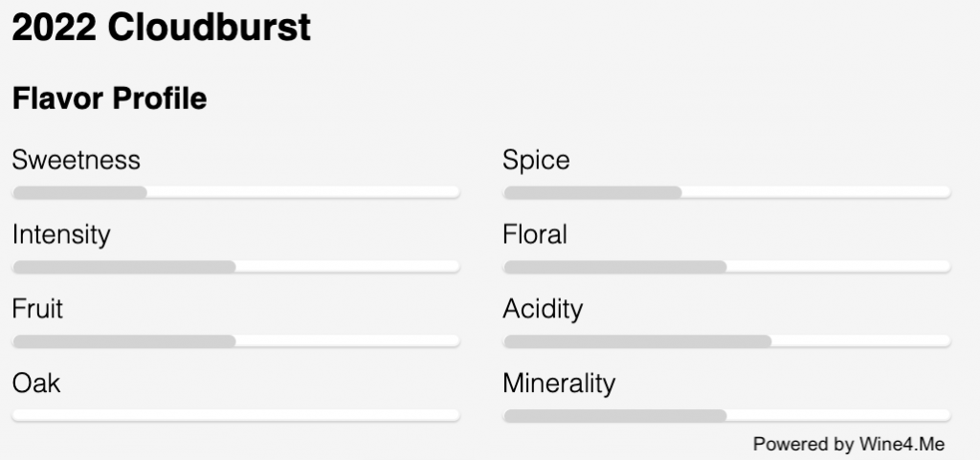This screenshot has width=980, height=460.
Task: Click the empty Oak level bar
Action: click(235, 415)
